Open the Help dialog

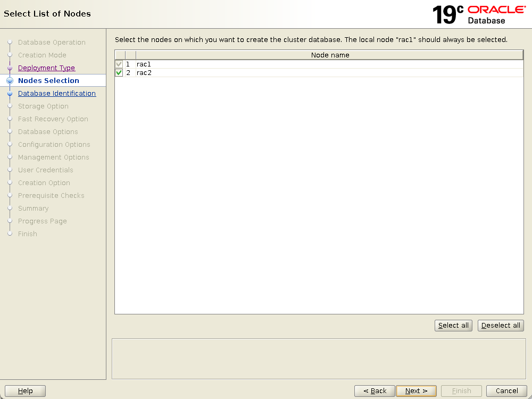click(x=25, y=391)
